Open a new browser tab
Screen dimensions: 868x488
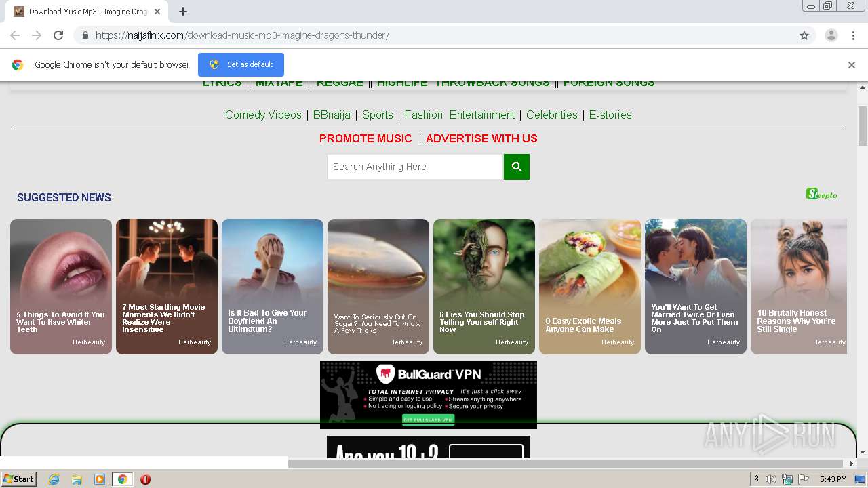click(183, 12)
